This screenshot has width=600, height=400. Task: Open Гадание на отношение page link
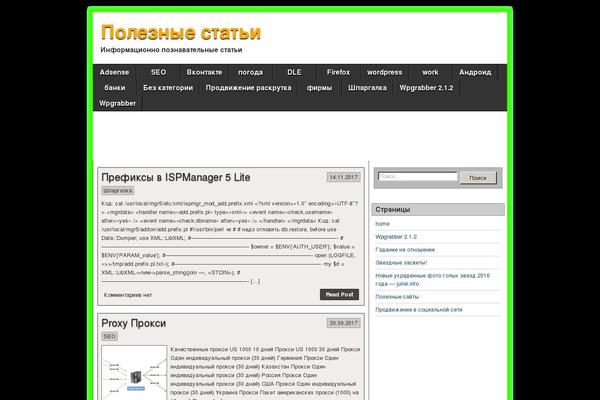tap(405, 250)
